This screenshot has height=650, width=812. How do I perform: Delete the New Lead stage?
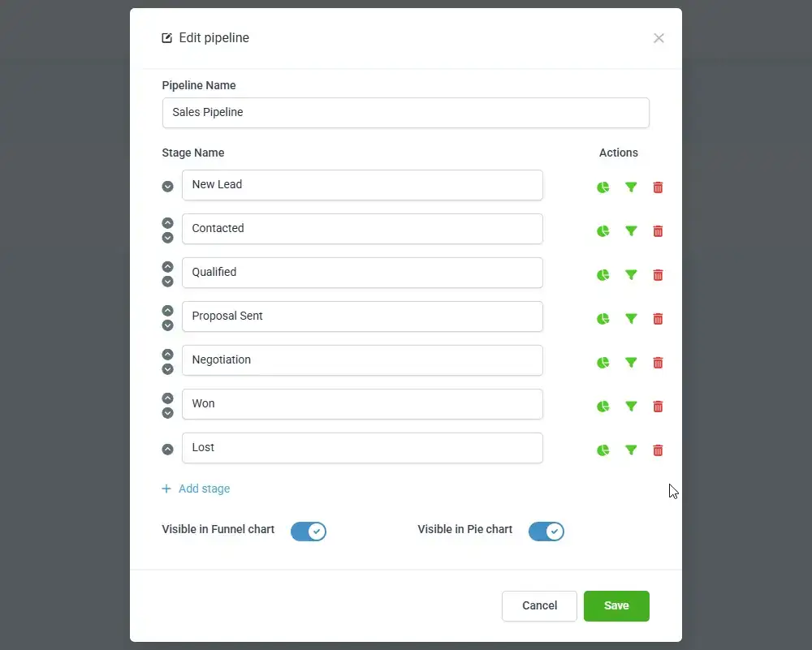[x=658, y=187]
